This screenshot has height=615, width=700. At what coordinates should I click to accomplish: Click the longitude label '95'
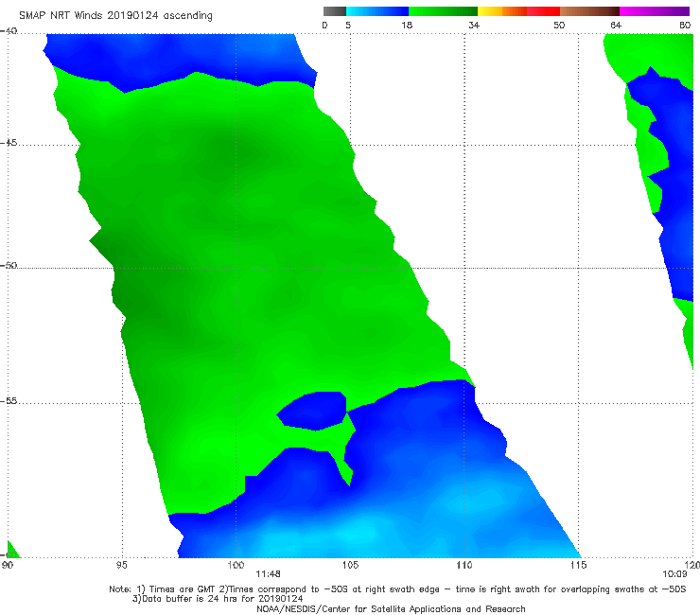(121, 565)
